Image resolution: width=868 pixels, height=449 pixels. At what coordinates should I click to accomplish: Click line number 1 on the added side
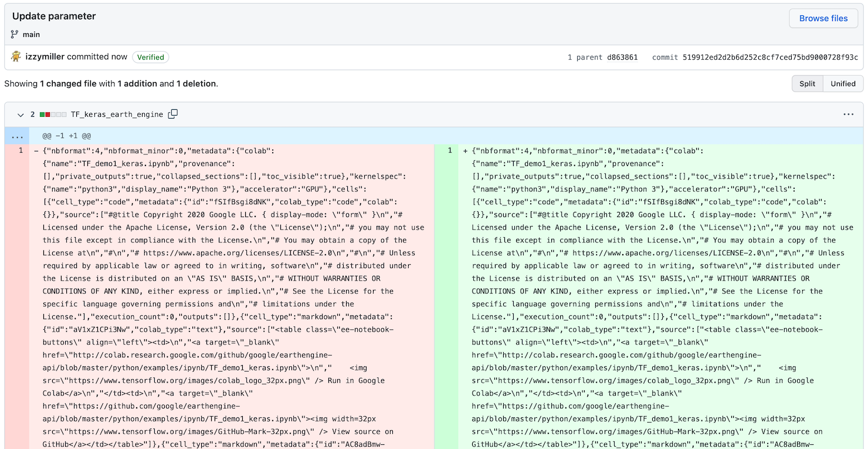point(449,150)
